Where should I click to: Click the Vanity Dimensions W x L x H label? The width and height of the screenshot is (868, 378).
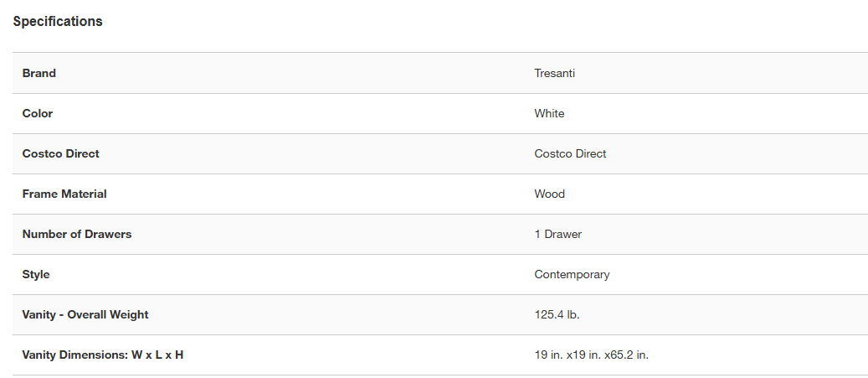[103, 355]
